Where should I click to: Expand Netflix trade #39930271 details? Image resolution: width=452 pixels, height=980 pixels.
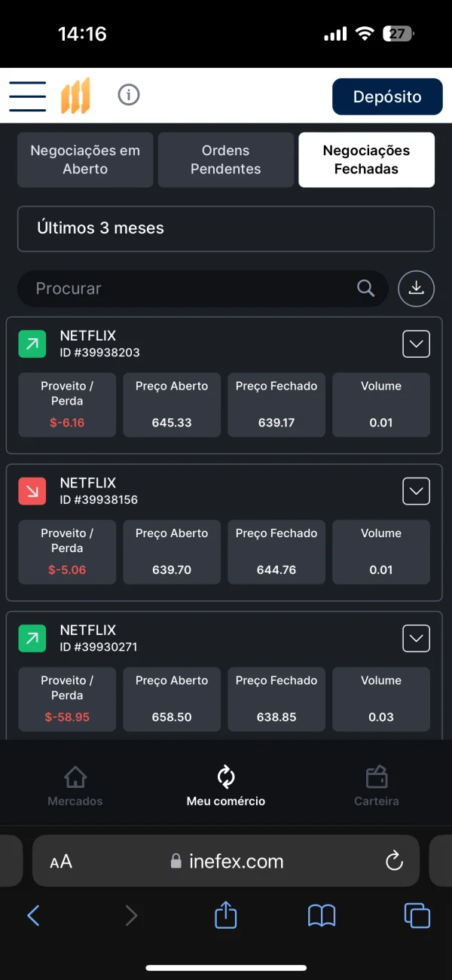(417, 639)
